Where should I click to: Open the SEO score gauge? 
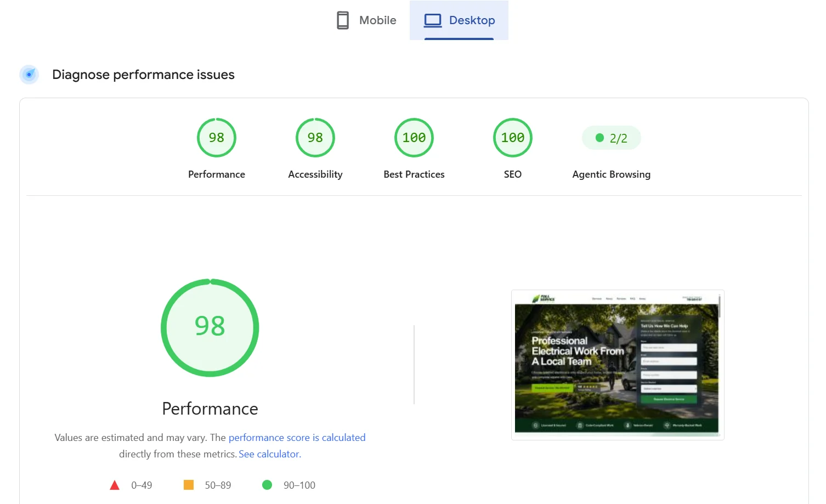[x=513, y=138]
